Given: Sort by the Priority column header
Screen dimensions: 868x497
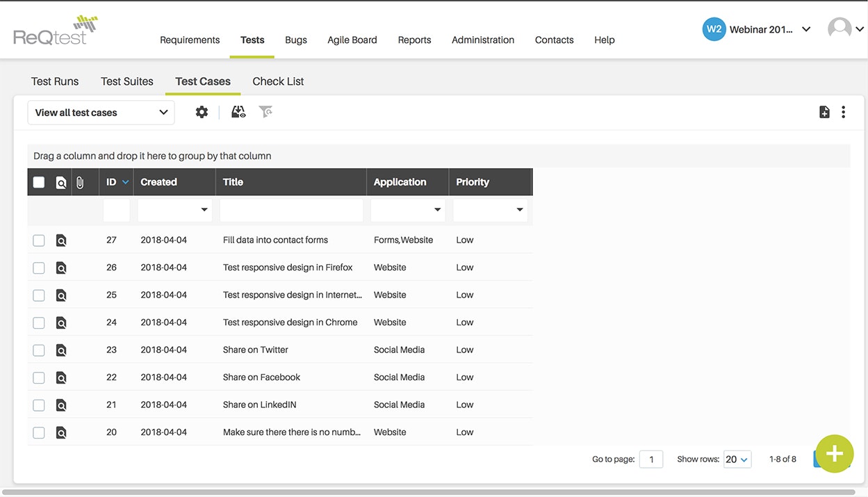Looking at the screenshot, I should 473,182.
